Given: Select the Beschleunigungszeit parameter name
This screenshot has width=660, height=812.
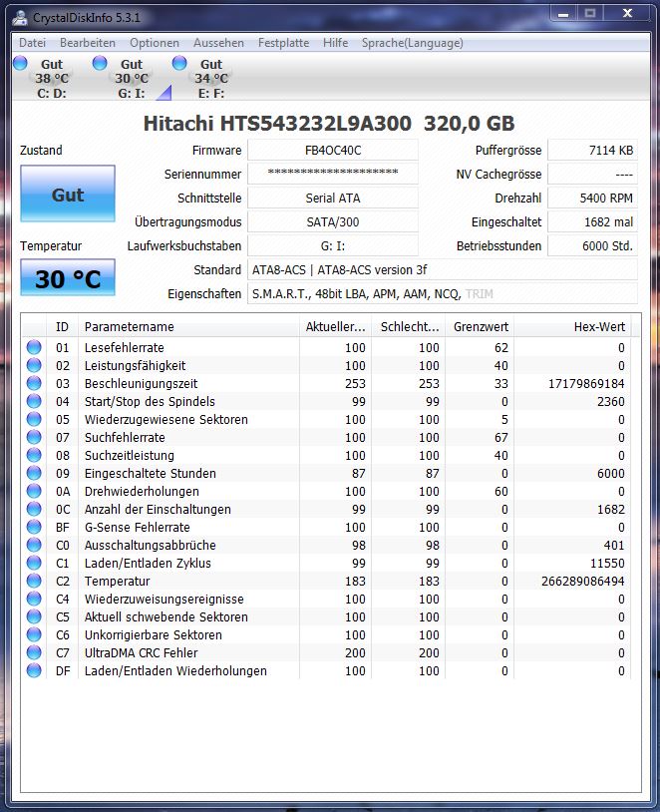Looking at the screenshot, I should [141, 384].
